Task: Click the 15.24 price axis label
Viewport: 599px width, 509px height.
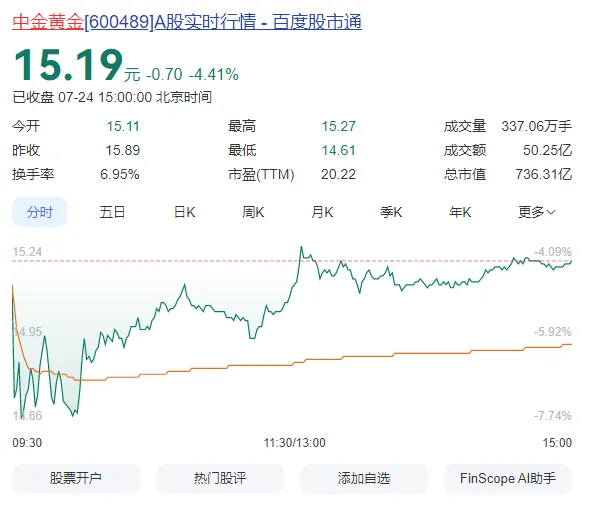Action: click(x=27, y=252)
